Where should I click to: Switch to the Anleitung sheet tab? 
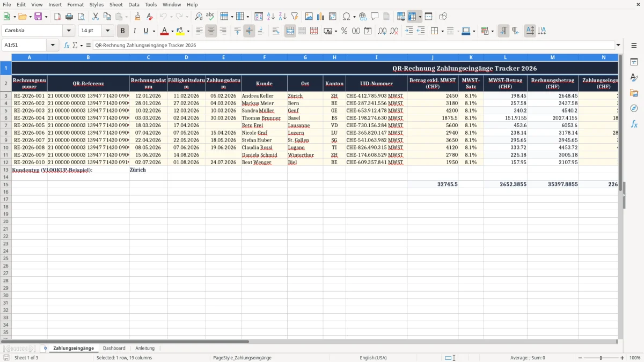[x=145, y=348]
